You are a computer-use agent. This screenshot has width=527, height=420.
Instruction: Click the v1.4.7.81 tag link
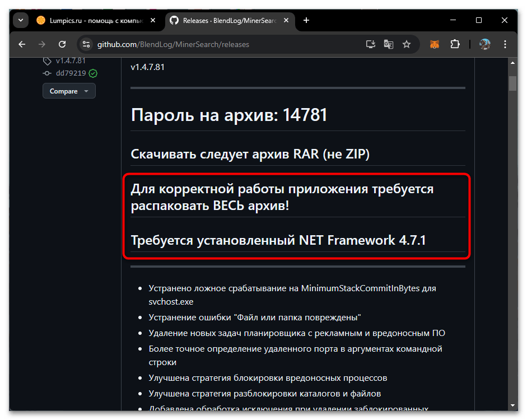tap(71, 61)
